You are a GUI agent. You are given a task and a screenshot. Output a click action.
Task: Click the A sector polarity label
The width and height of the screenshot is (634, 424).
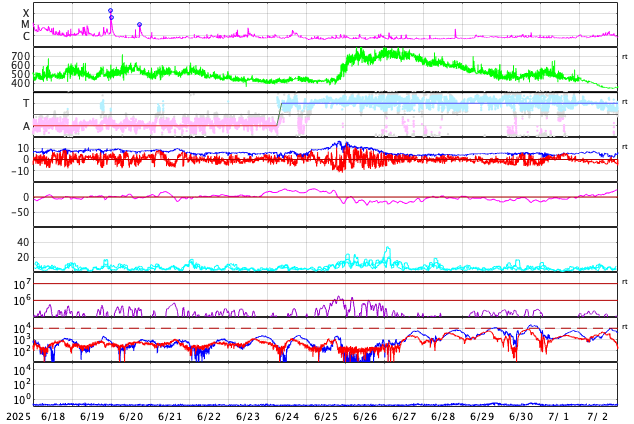pyautogui.click(x=26, y=126)
